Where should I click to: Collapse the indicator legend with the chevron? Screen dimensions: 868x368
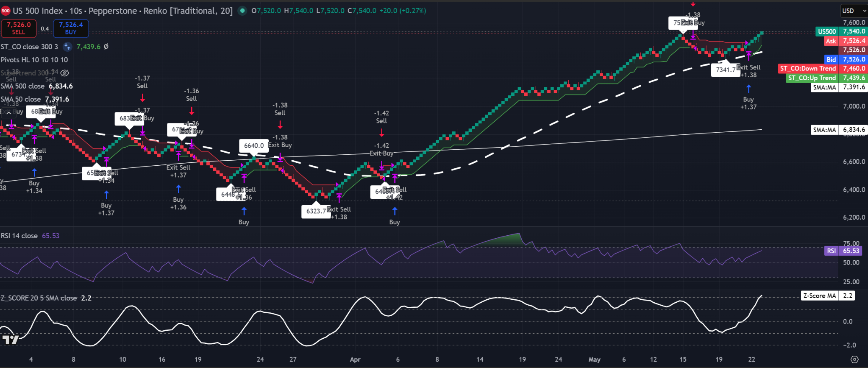8,112
